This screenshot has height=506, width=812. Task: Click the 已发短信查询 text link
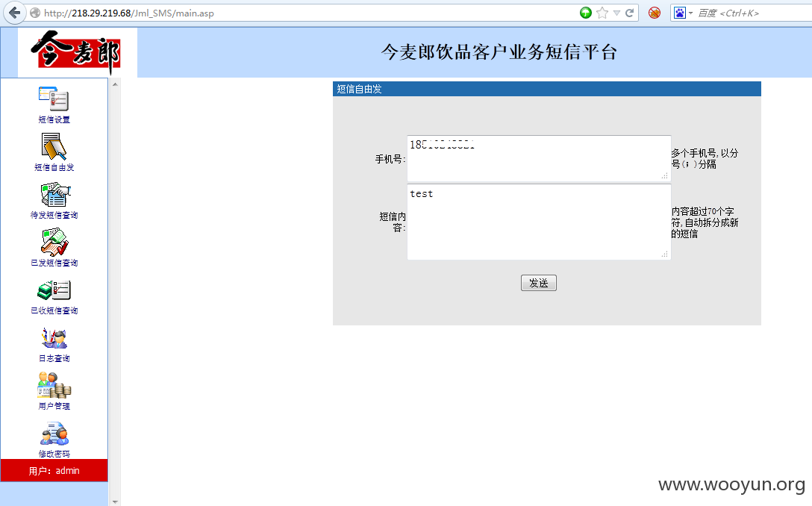[x=54, y=263]
